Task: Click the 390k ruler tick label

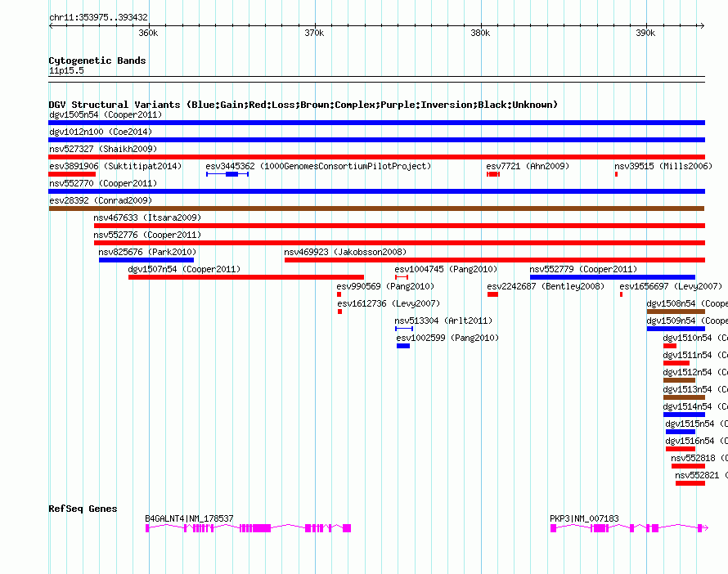Action: [645, 33]
